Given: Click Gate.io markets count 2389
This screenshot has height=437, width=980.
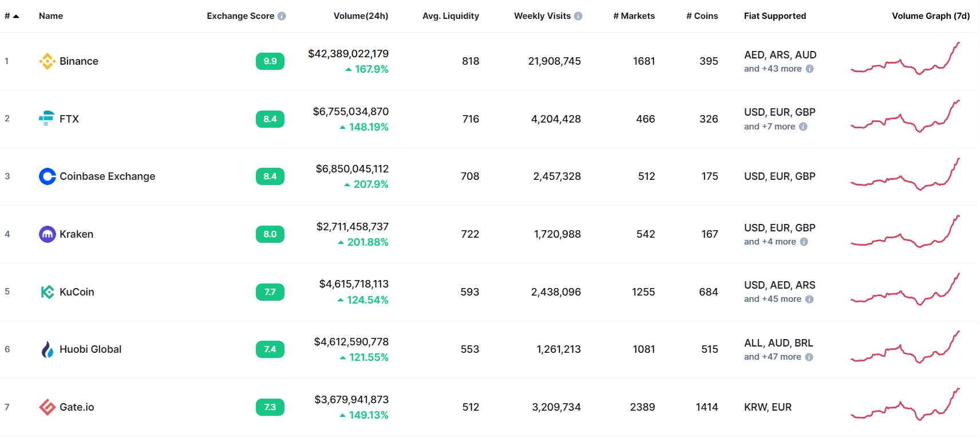Looking at the screenshot, I should (x=642, y=407).
